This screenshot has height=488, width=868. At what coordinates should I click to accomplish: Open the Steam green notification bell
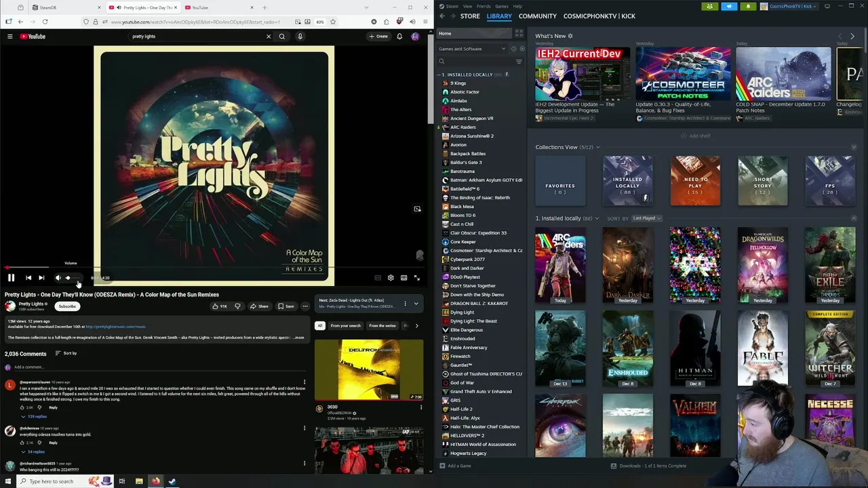[x=748, y=6]
